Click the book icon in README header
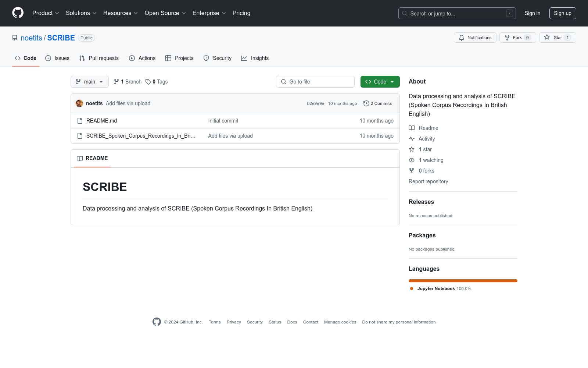The width and height of the screenshot is (588, 368). point(80,158)
